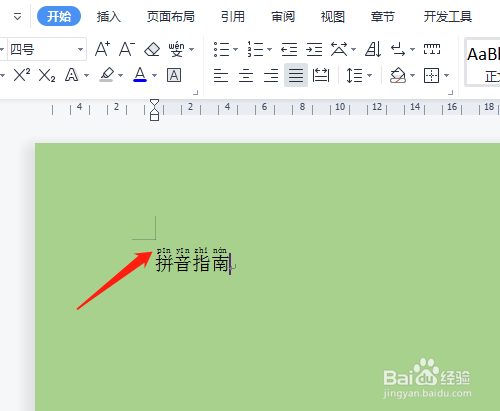Toggle show paragraph marks icon
Viewport: 500px width, 411px height.
pyautogui.click(x=398, y=49)
